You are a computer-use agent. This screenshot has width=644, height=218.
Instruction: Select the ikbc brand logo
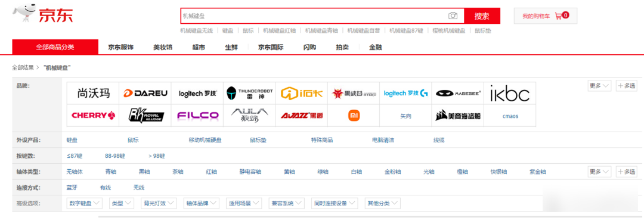click(x=510, y=93)
